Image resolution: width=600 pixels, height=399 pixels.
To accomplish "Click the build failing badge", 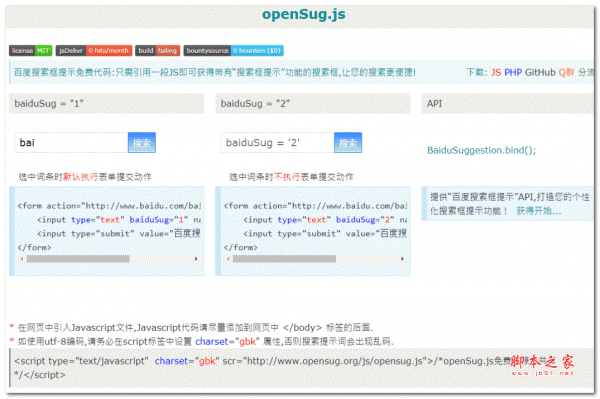I will [158, 50].
